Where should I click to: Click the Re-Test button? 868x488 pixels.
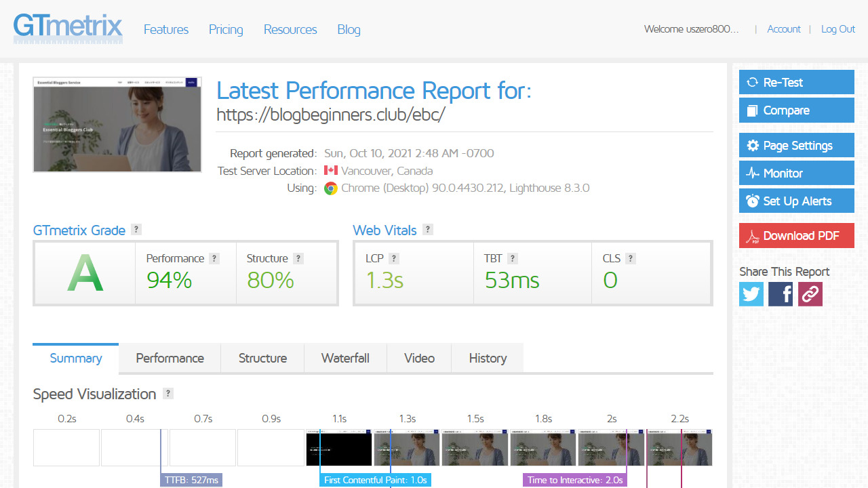click(797, 82)
